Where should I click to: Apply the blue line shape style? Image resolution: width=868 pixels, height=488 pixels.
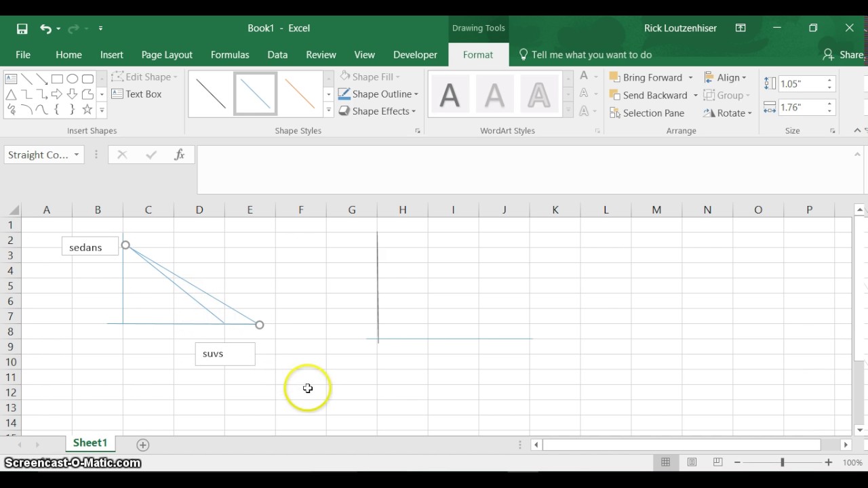[256, 94]
